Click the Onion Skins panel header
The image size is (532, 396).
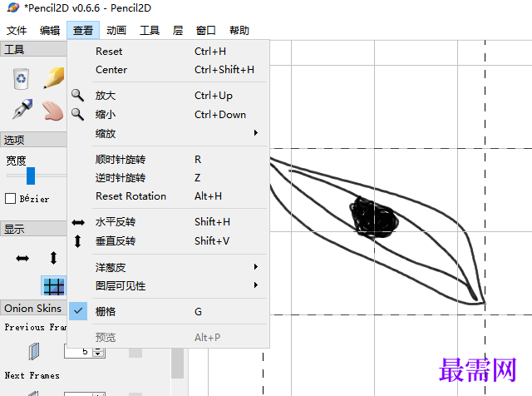(33, 308)
